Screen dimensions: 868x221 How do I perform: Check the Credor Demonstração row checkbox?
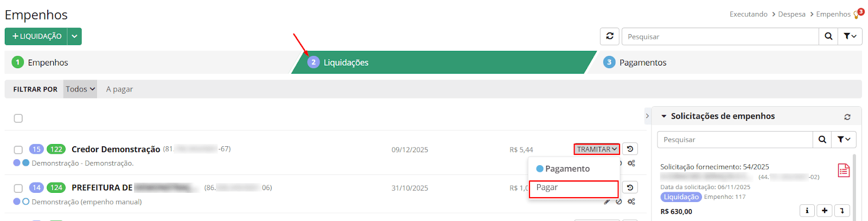[x=18, y=149]
